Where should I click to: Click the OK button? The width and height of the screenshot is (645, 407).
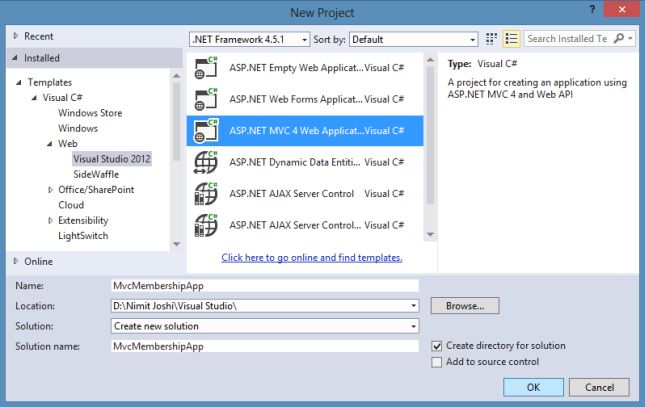[533, 387]
